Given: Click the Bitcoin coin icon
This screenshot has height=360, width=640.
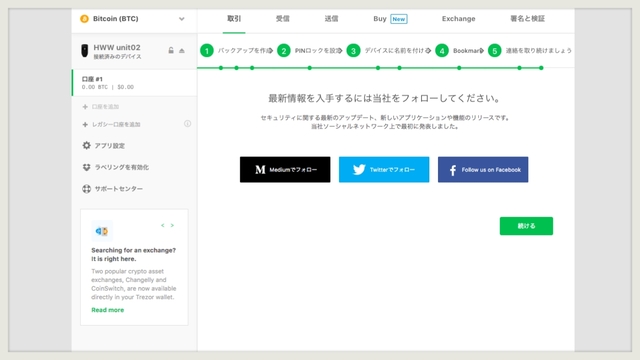Looking at the screenshot, I should click(x=84, y=19).
